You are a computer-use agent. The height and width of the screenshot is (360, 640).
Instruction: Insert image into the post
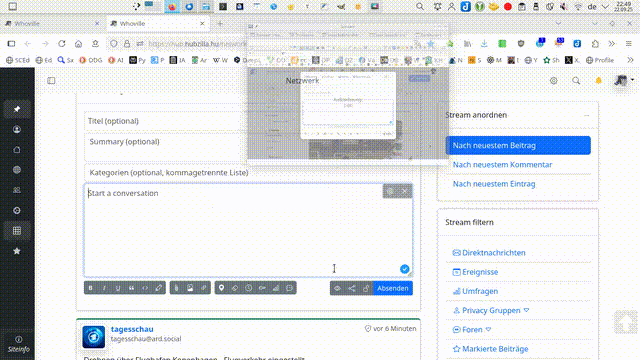(x=190, y=288)
